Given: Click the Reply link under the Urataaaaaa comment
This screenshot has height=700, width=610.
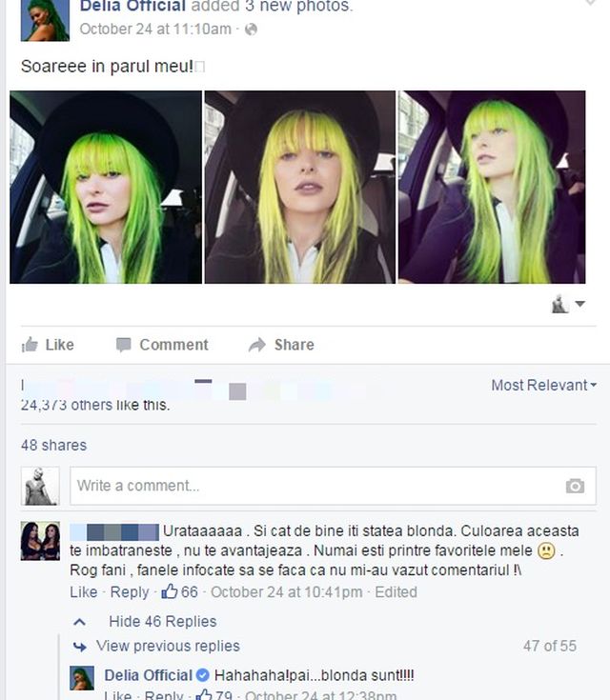Looking at the screenshot, I should (130, 592).
